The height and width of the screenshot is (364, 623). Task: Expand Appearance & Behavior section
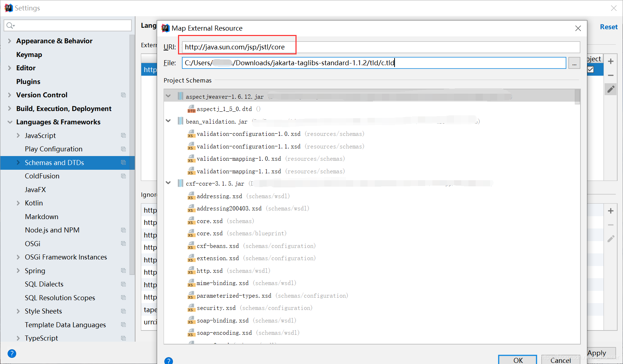9,41
